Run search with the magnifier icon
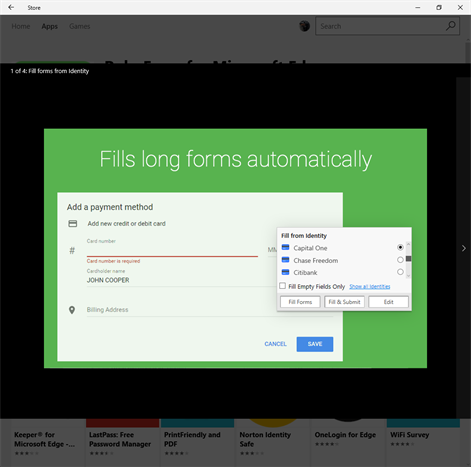This screenshot has width=471, height=467. [451, 26]
